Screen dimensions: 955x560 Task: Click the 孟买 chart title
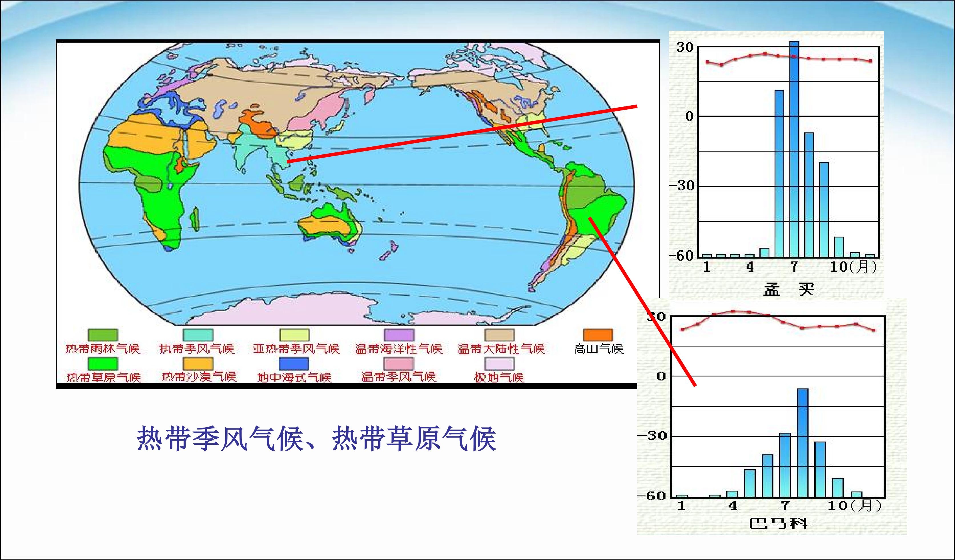[789, 289]
